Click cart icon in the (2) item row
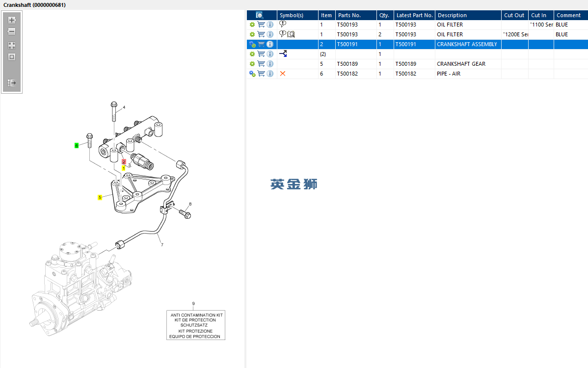The height and width of the screenshot is (368, 588). tap(261, 54)
